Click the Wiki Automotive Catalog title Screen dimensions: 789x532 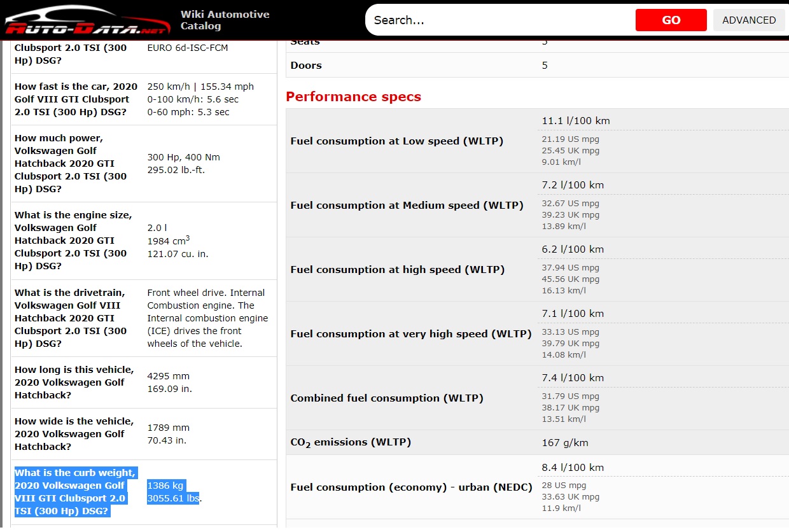(225, 20)
